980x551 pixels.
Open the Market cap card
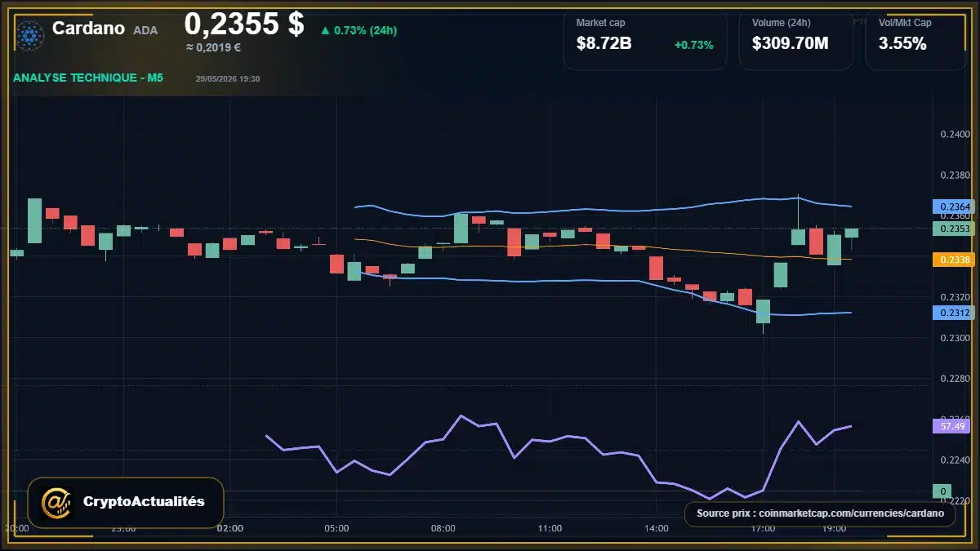point(644,40)
